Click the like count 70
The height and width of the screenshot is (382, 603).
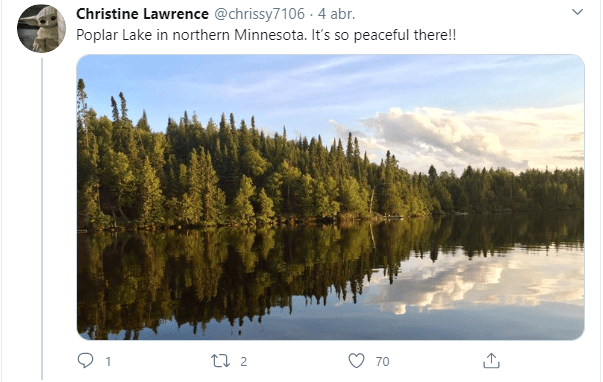382,362
